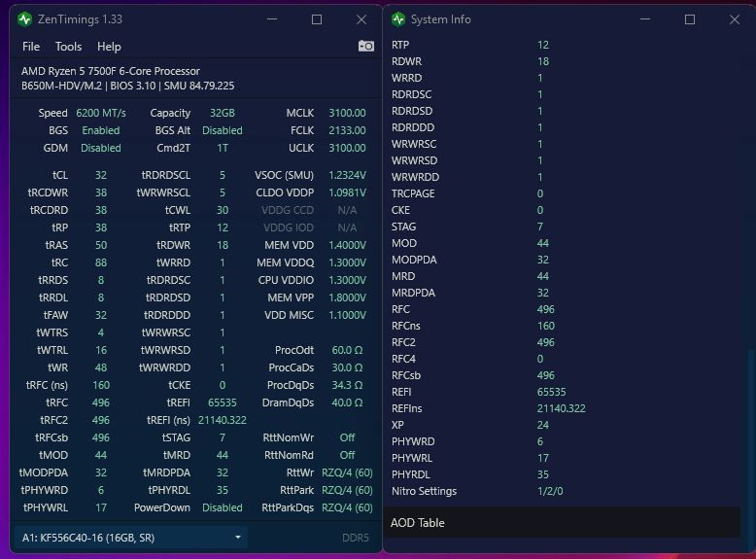Maximize the System Info window

pyautogui.click(x=690, y=19)
